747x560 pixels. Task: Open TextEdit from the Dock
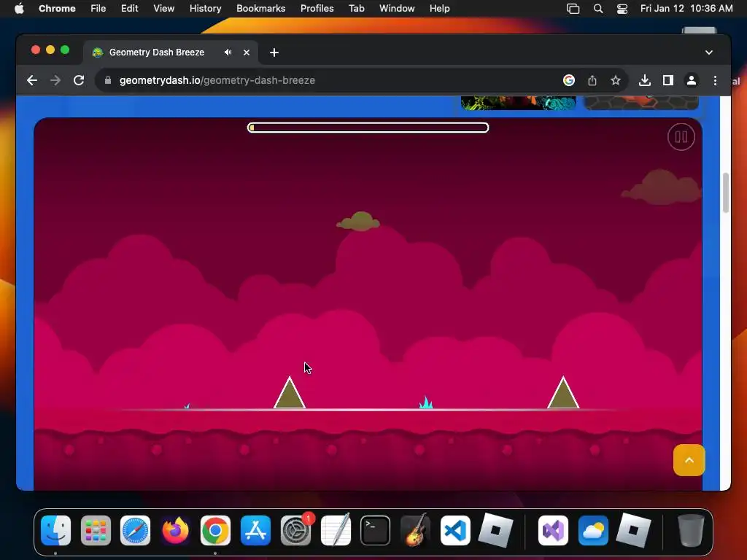[336, 531]
